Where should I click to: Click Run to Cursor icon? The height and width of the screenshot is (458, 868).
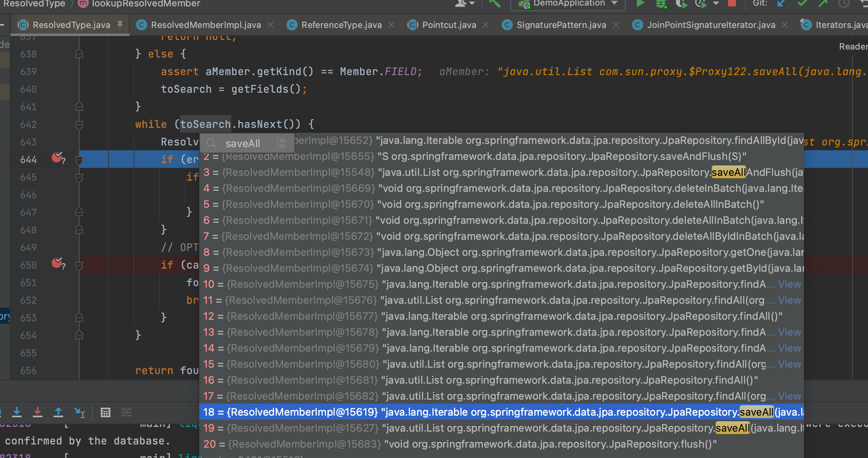click(x=79, y=412)
